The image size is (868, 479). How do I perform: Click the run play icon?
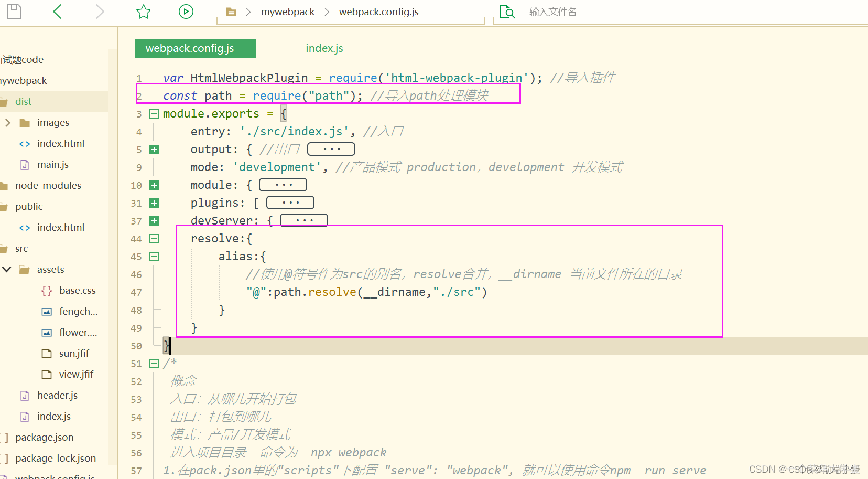tap(186, 12)
